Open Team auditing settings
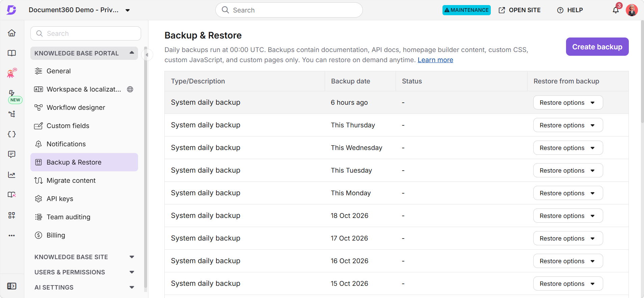Viewport: 644px width, 298px height. [x=84, y=217]
